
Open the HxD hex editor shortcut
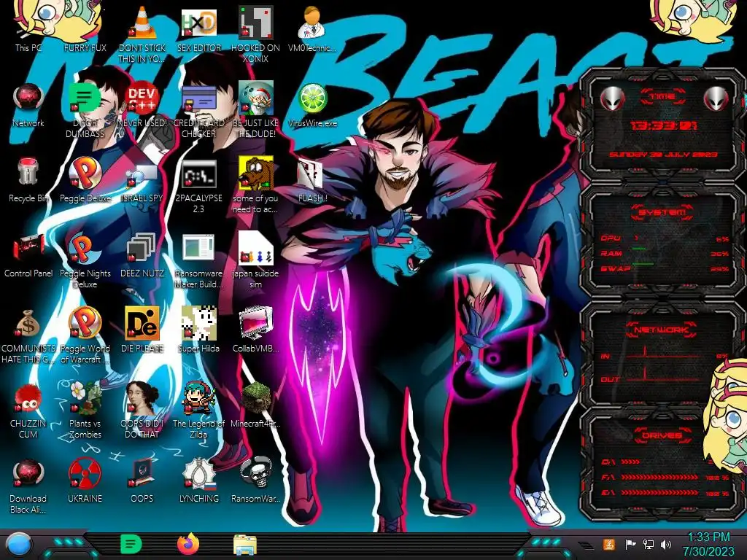click(x=198, y=23)
